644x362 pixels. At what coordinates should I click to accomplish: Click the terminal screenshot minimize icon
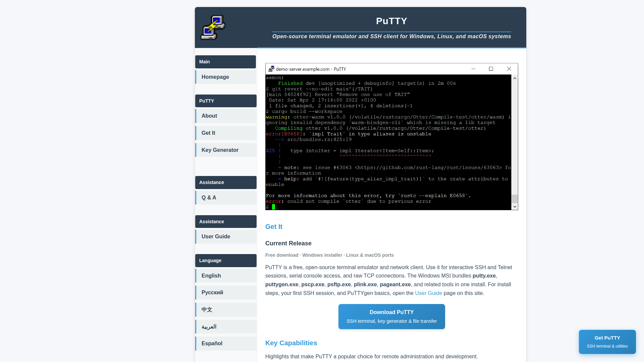tap(473, 69)
